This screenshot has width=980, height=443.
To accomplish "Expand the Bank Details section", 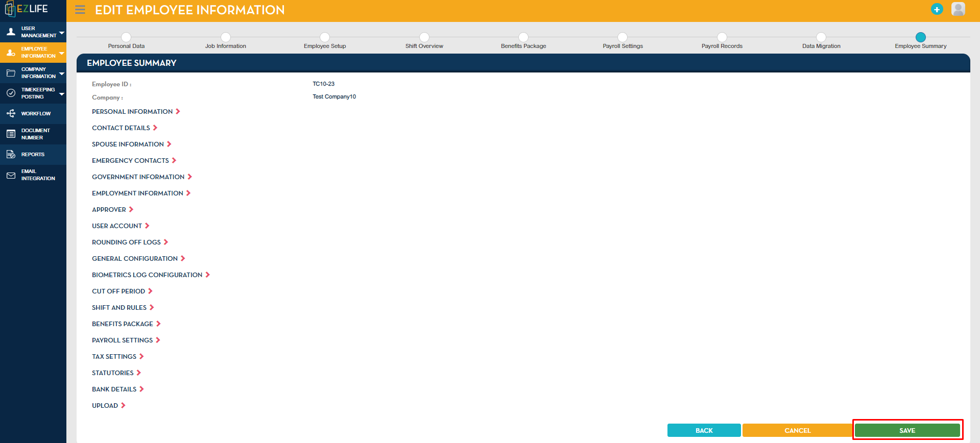I will (x=118, y=389).
